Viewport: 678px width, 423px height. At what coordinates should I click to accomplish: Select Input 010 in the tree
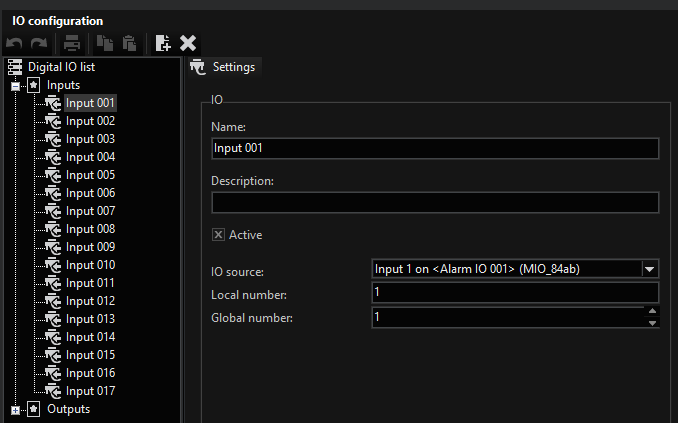coord(90,265)
